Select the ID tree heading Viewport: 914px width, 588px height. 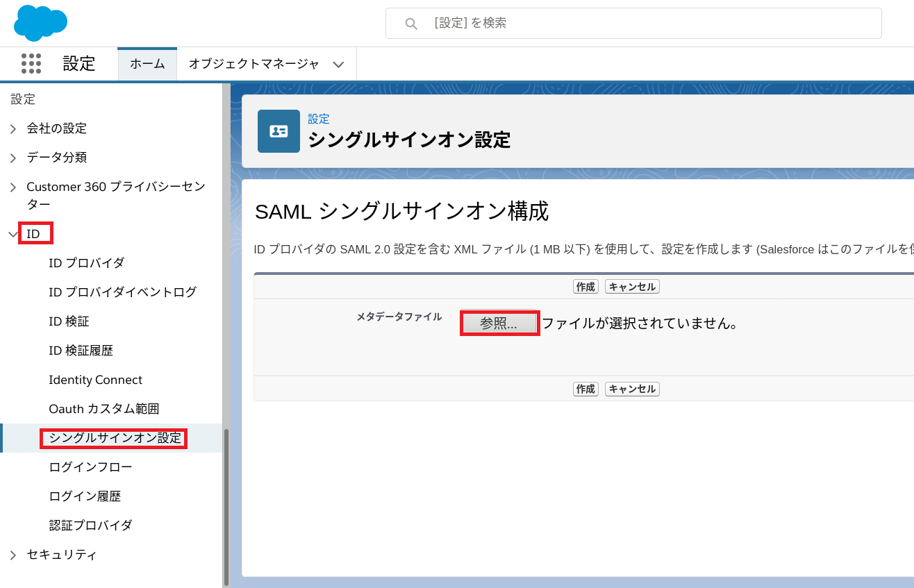[33, 234]
